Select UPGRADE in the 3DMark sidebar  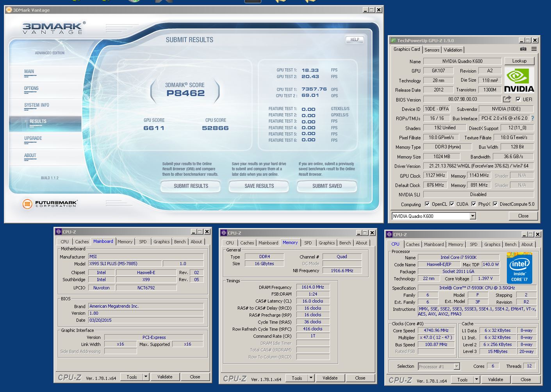tap(33, 138)
